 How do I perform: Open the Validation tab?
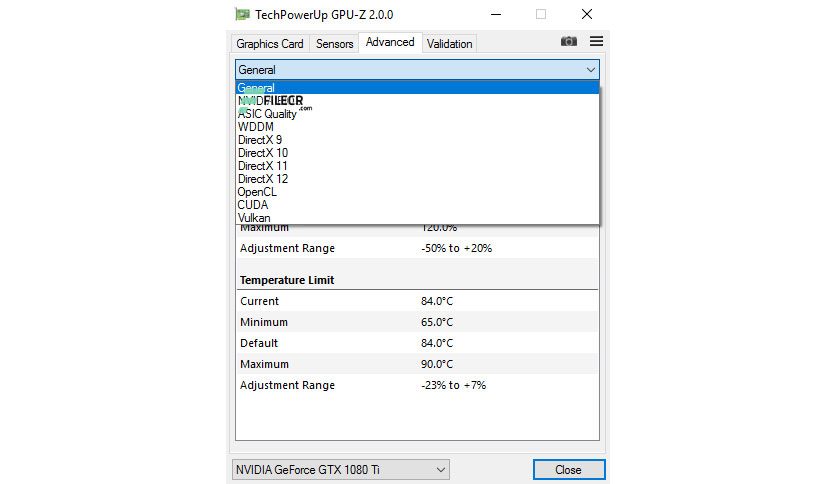[x=449, y=44]
